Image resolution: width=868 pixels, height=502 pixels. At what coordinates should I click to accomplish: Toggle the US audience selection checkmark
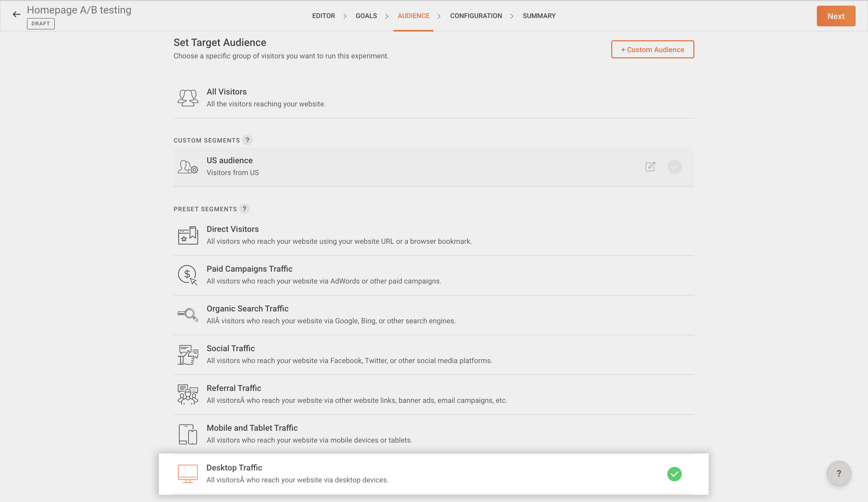pos(675,167)
